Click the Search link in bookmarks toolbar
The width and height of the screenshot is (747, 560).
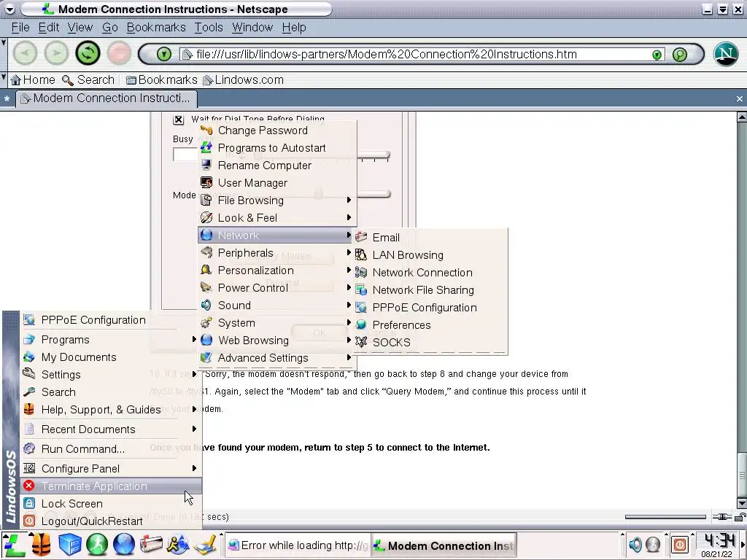click(x=88, y=80)
